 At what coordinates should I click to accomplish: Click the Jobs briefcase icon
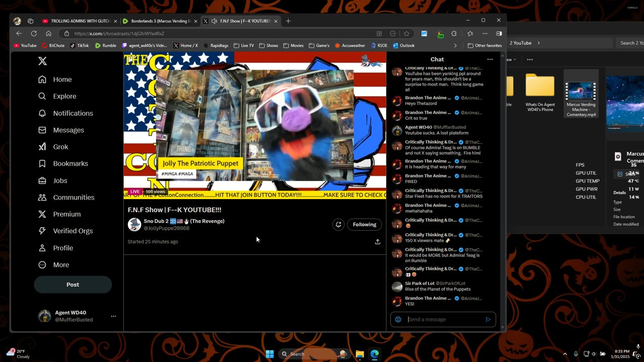(x=42, y=180)
